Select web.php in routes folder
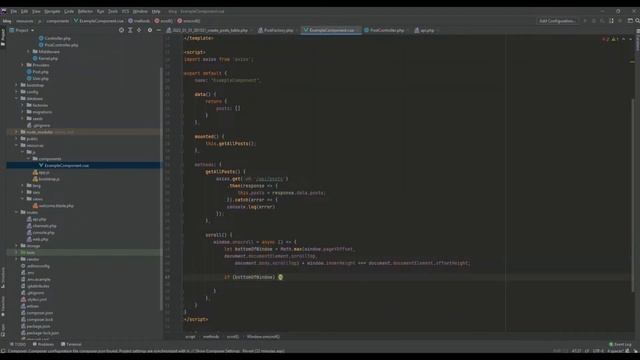 [x=38, y=239]
